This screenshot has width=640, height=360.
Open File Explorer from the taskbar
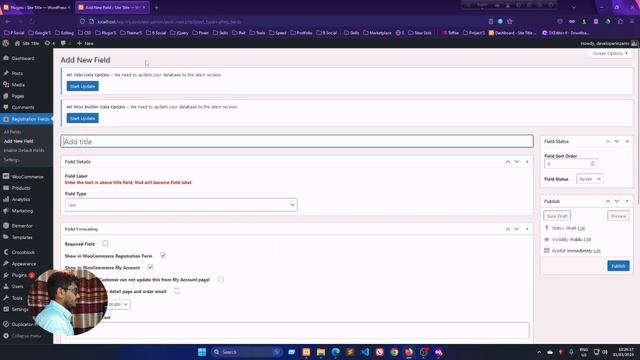point(321,352)
